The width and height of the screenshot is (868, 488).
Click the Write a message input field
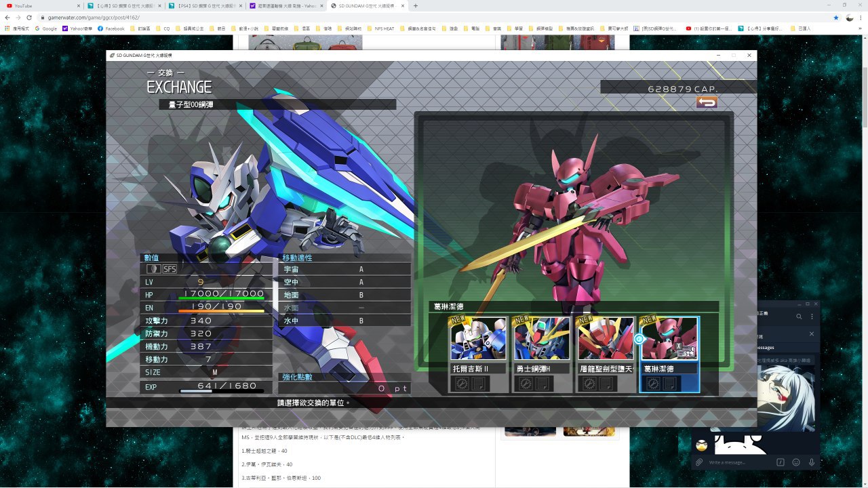pyautogui.click(x=739, y=462)
